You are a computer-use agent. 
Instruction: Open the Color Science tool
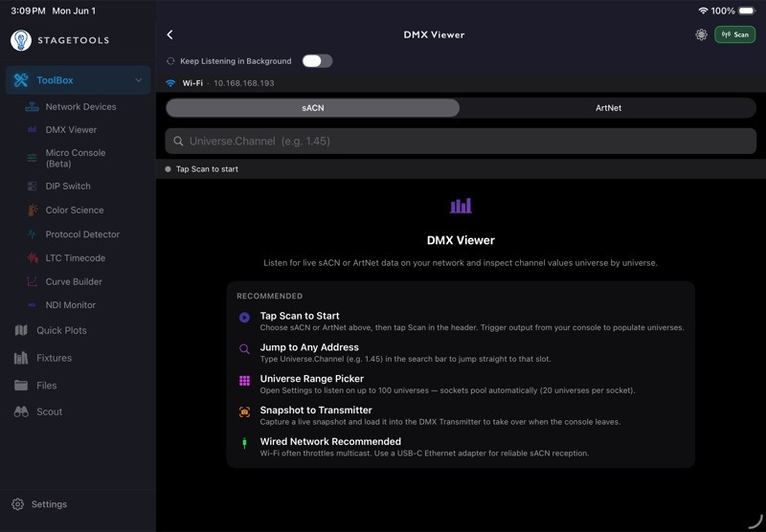[x=75, y=210]
